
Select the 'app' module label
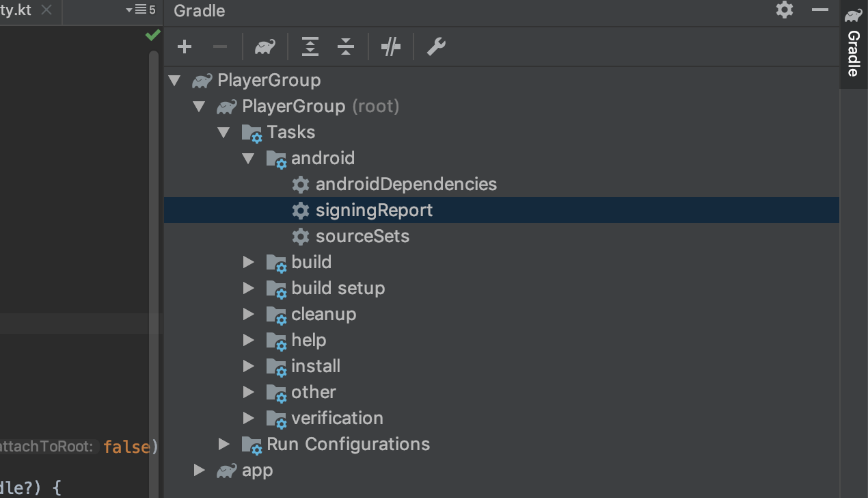258,471
